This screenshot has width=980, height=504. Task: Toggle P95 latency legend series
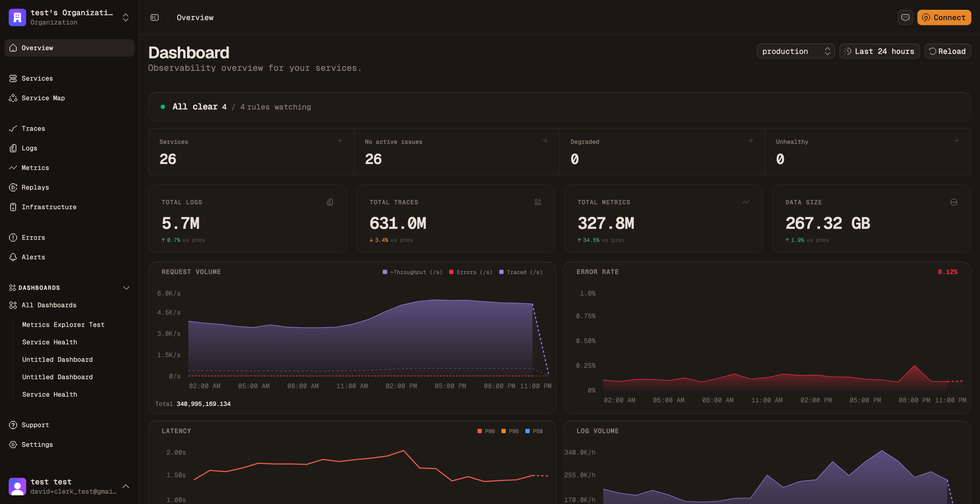pyautogui.click(x=510, y=431)
